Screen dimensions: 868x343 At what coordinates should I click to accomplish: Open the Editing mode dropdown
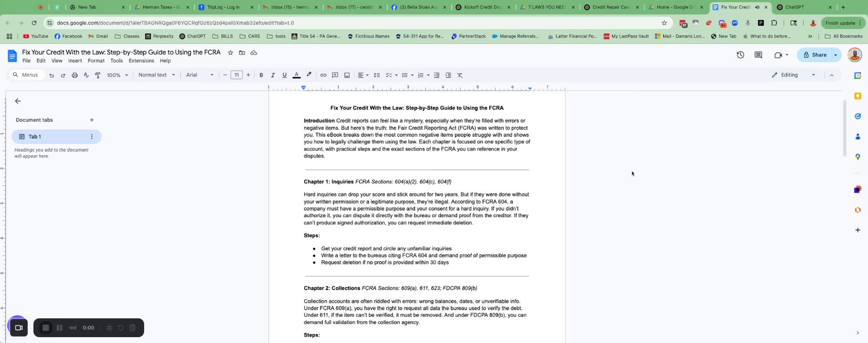tap(793, 75)
